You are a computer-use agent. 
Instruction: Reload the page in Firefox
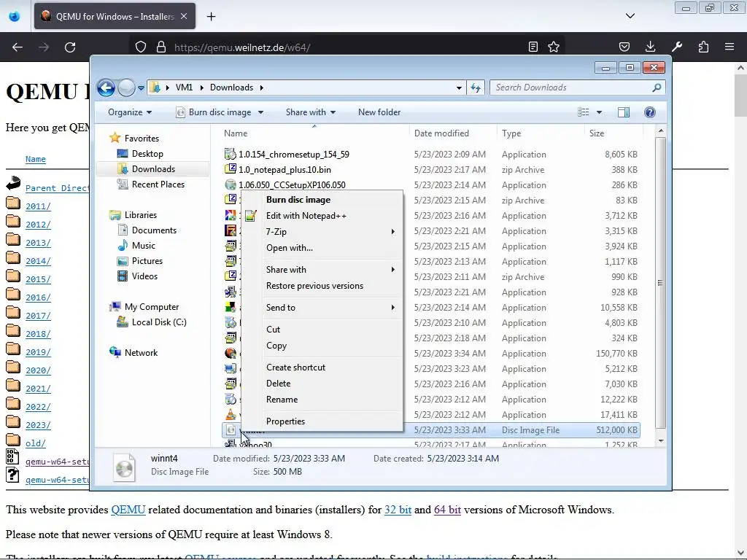click(70, 47)
